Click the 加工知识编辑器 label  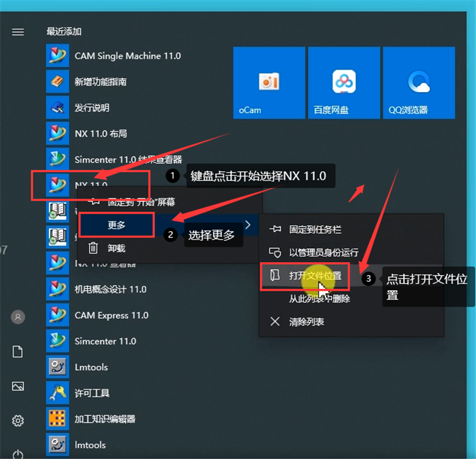(105, 419)
